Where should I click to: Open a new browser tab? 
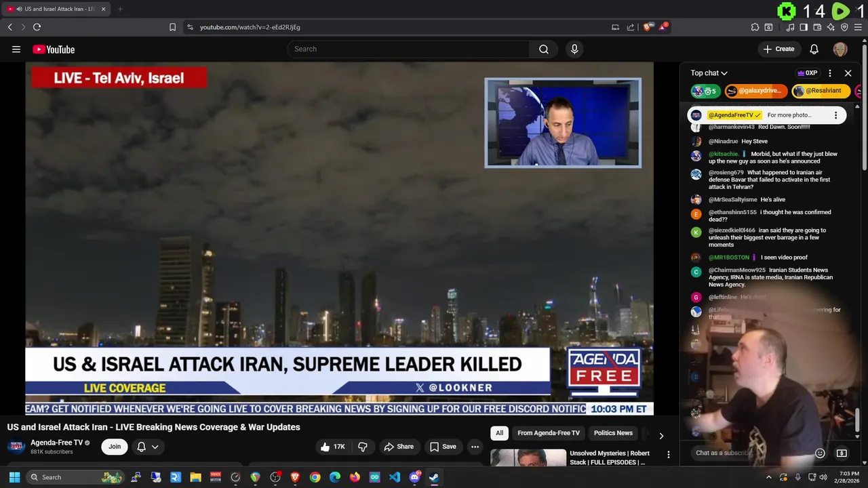pos(120,9)
